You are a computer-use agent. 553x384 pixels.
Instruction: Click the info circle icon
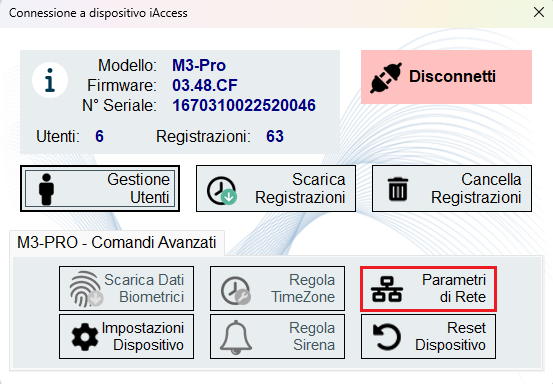50,80
